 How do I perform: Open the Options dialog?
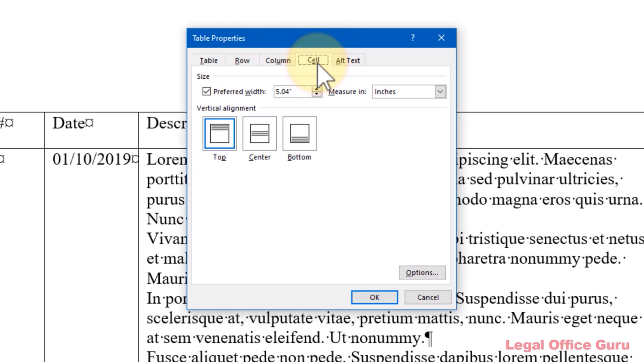pyautogui.click(x=422, y=272)
